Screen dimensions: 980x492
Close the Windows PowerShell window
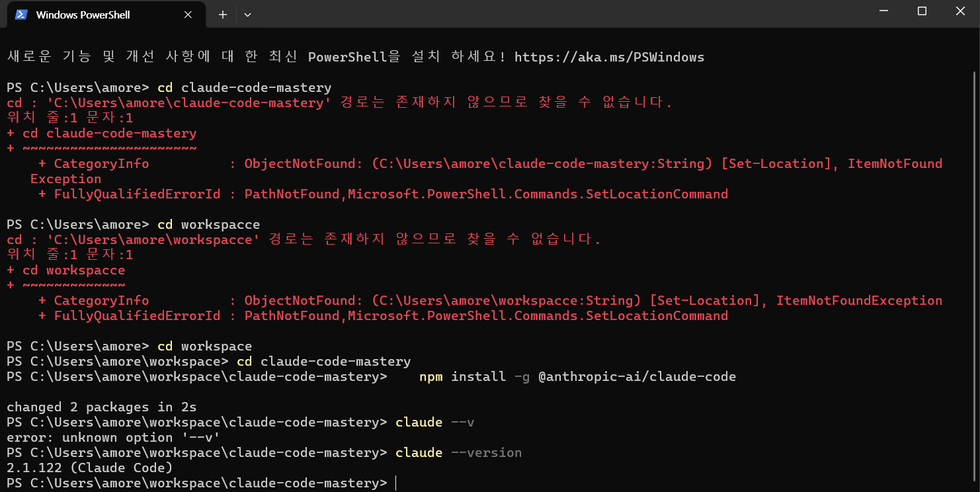960,11
